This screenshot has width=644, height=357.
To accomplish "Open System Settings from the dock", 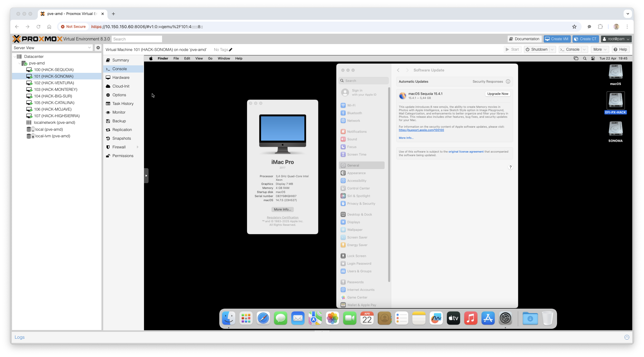I will [505, 318].
